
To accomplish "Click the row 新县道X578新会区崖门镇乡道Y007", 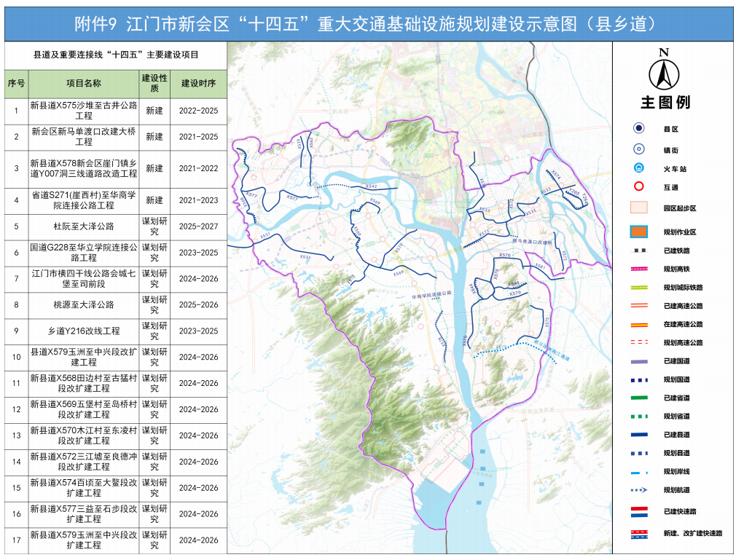I will point(116,169).
